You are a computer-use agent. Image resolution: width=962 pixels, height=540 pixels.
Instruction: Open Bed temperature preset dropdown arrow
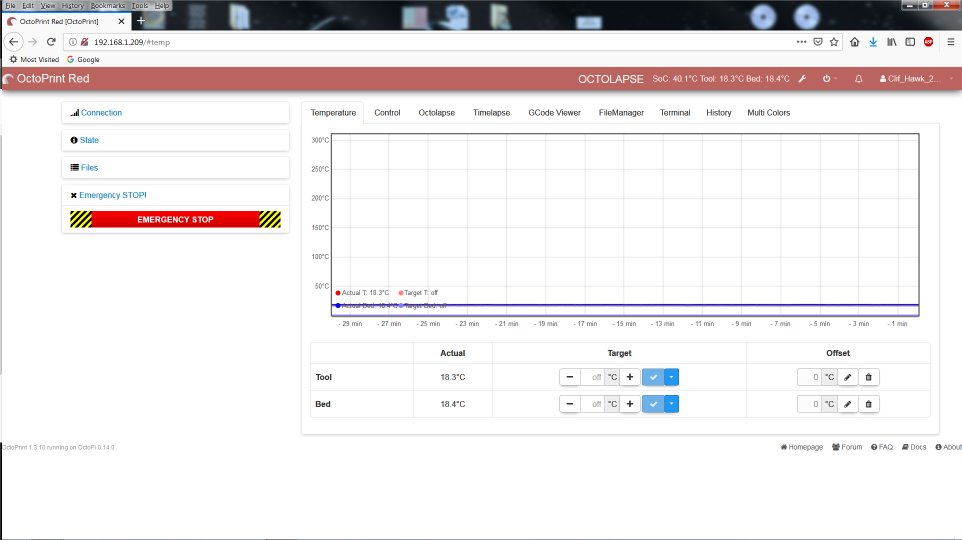tap(672, 404)
